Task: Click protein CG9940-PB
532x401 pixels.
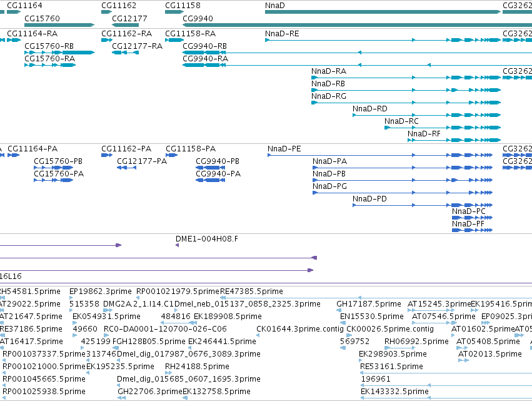Action: pyautogui.click(x=218, y=161)
